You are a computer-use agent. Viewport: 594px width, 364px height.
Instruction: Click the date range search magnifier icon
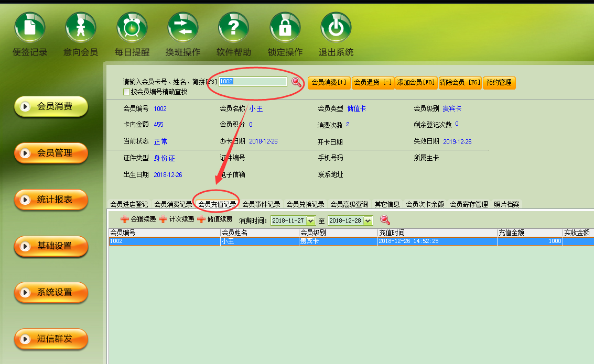[385, 220]
